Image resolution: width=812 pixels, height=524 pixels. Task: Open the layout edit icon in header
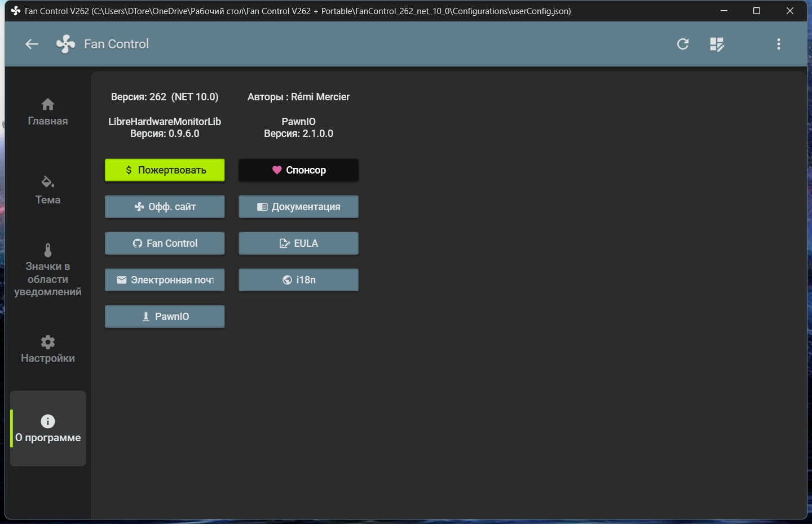[717, 44]
